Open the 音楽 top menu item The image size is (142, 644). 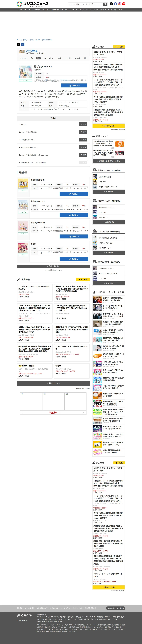(x=29, y=10)
